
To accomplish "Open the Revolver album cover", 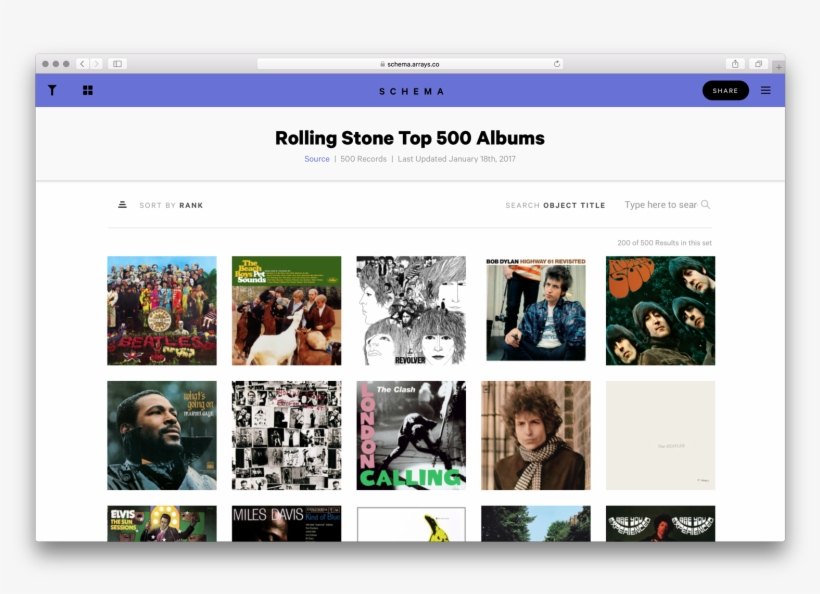I will click(x=411, y=311).
